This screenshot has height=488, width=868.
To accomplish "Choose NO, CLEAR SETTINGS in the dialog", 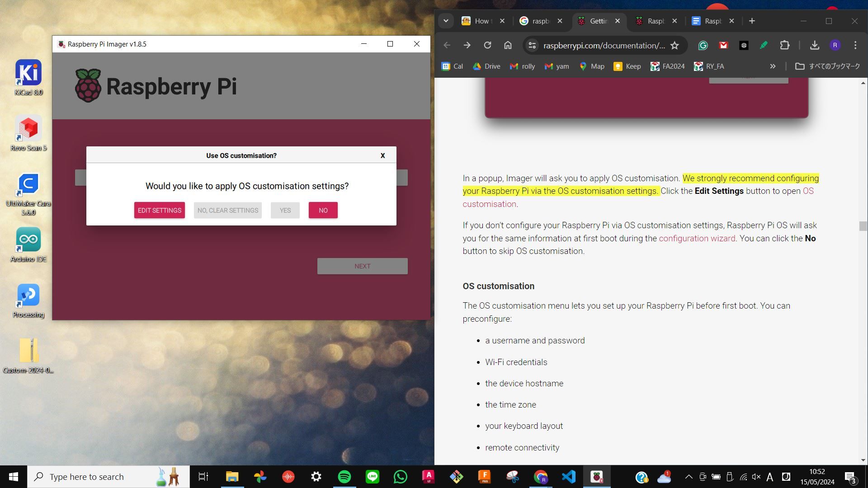I will tap(227, 210).
